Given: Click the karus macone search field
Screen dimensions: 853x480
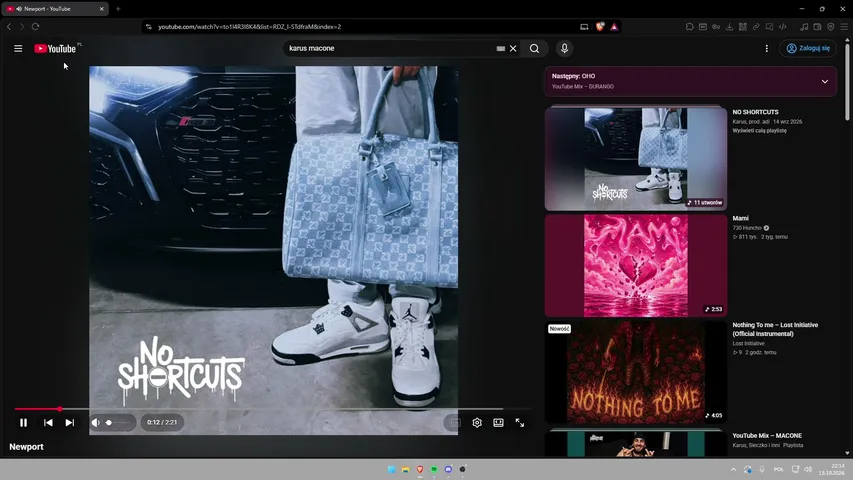Looking at the screenshot, I should coord(389,48).
